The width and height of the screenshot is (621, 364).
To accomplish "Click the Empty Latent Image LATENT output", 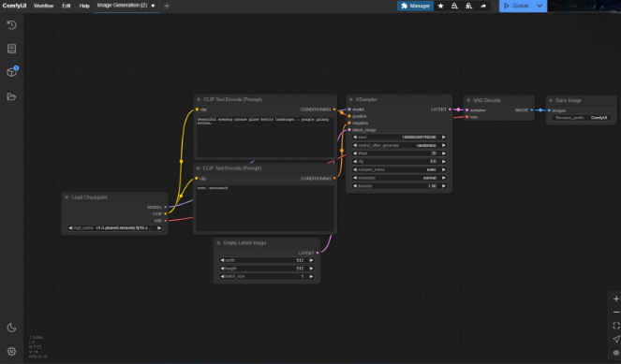I will pyautogui.click(x=318, y=254).
